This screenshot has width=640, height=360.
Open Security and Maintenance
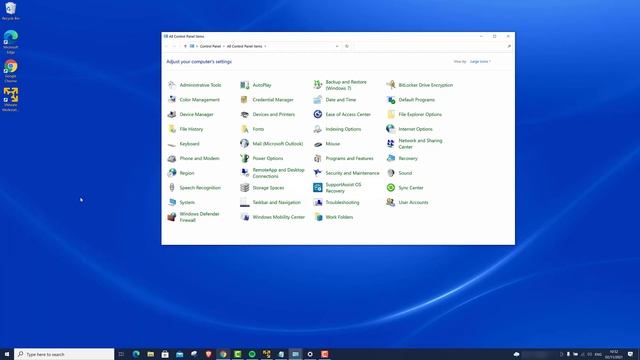click(347, 173)
